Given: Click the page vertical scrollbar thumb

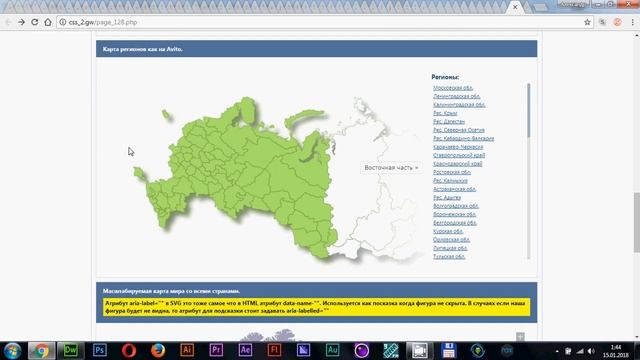Looking at the screenshot, I should click(x=636, y=222).
